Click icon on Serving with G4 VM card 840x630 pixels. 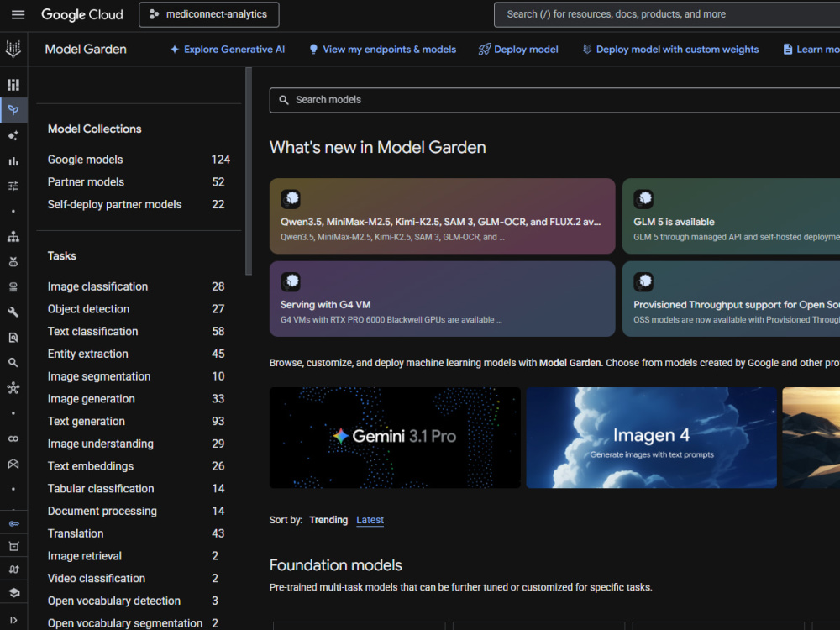point(291,281)
